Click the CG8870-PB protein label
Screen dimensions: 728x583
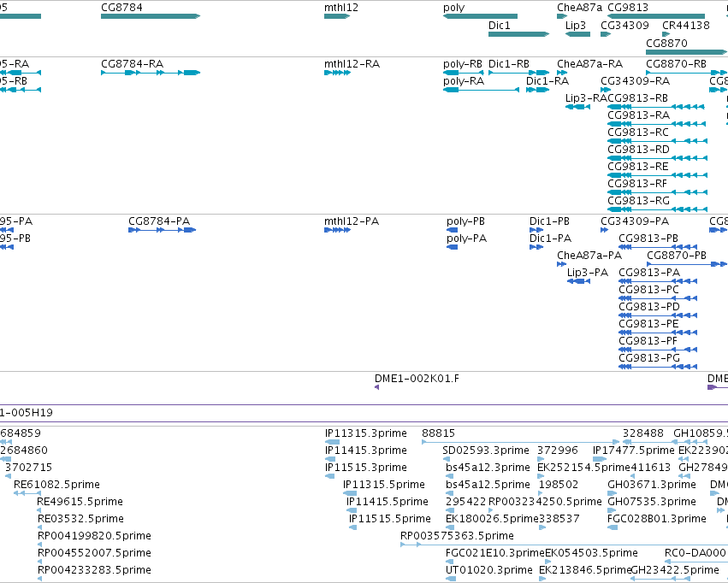[x=677, y=256]
